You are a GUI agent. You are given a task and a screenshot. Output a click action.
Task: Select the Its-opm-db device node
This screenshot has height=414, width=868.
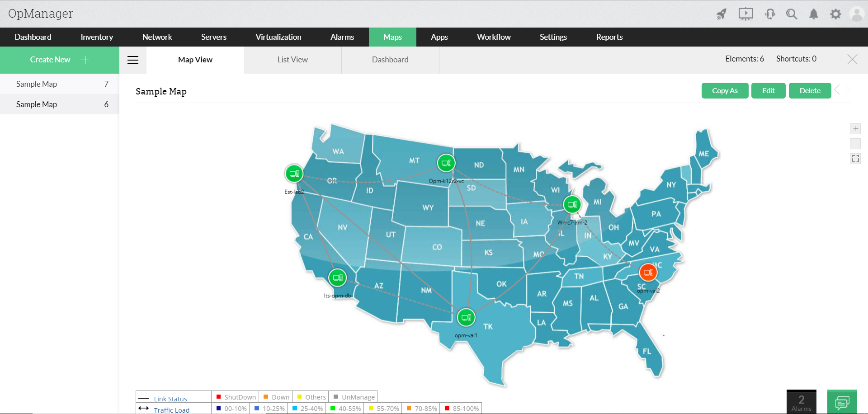point(338,278)
